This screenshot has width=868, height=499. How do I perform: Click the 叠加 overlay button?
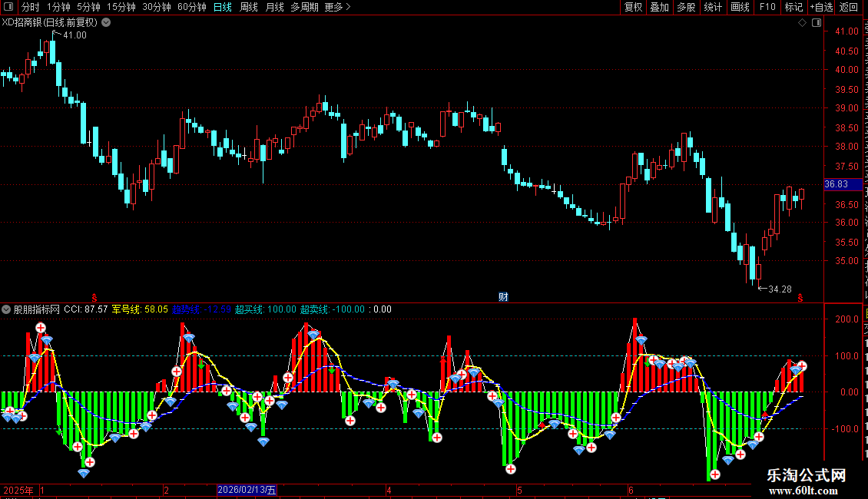[660, 7]
